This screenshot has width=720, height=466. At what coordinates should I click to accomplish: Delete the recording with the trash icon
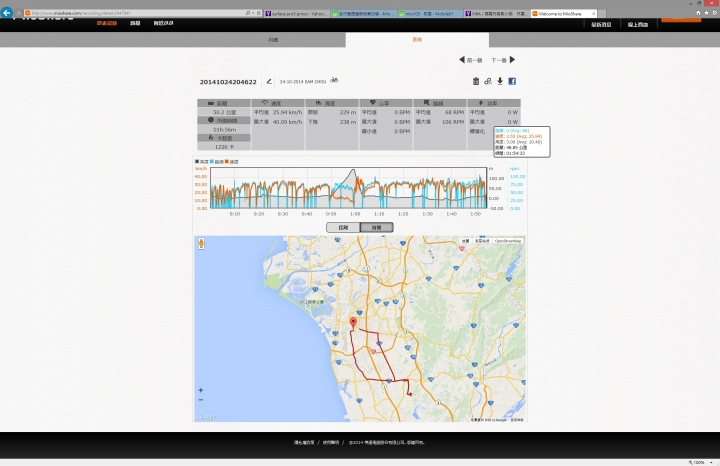point(476,81)
